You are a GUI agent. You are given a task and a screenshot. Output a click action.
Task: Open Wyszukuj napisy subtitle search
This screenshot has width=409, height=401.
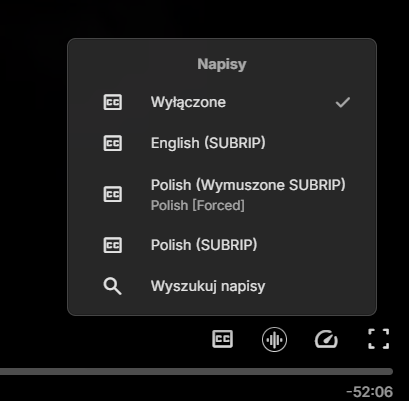[x=222, y=286]
